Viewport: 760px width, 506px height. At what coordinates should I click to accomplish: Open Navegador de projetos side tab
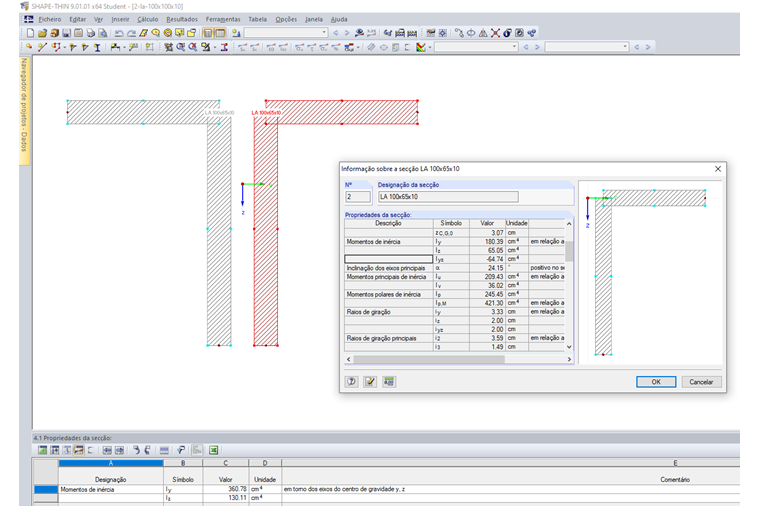25,111
